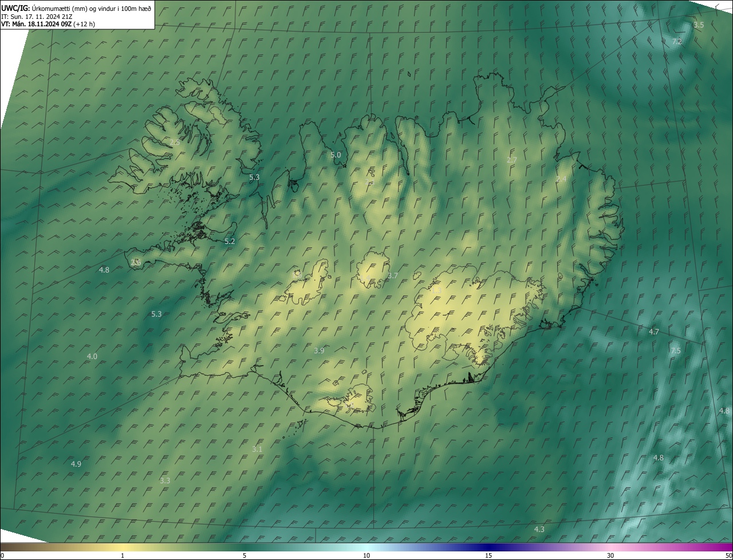Select the valid time 'VT: Mán. 18.11.2024 09Z (+12 h)'
Image resolution: width=733 pixels, height=560 pixels.
(48, 24)
